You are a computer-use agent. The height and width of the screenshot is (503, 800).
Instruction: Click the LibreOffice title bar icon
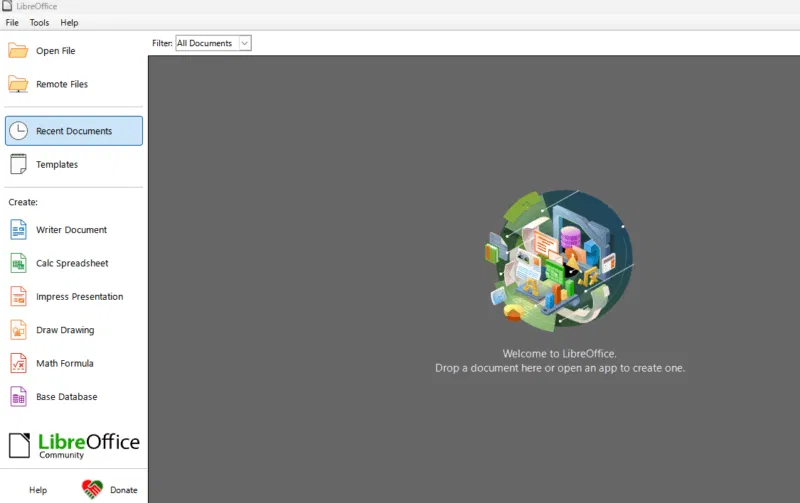(7, 6)
